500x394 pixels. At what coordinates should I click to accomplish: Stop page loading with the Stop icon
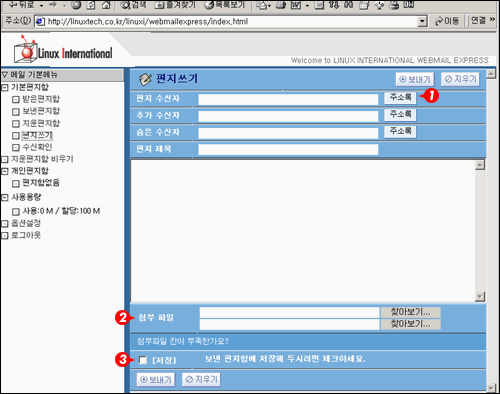(76, 5)
